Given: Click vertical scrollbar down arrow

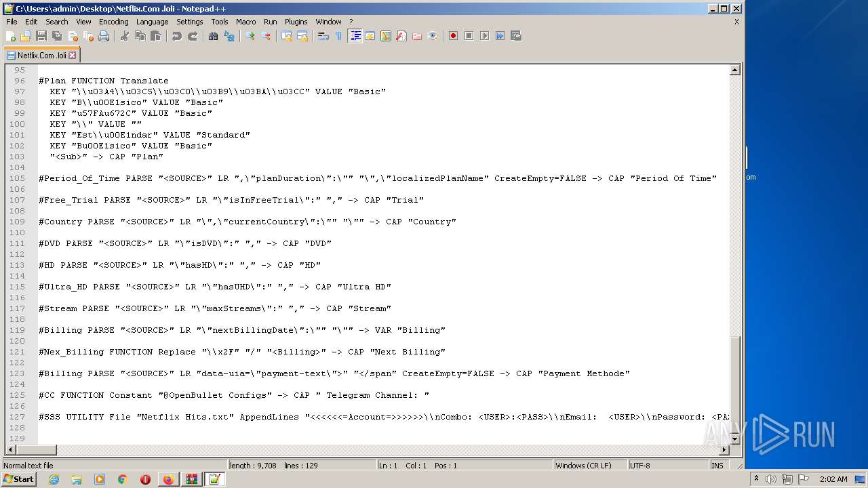Looking at the screenshot, I should [x=735, y=439].
